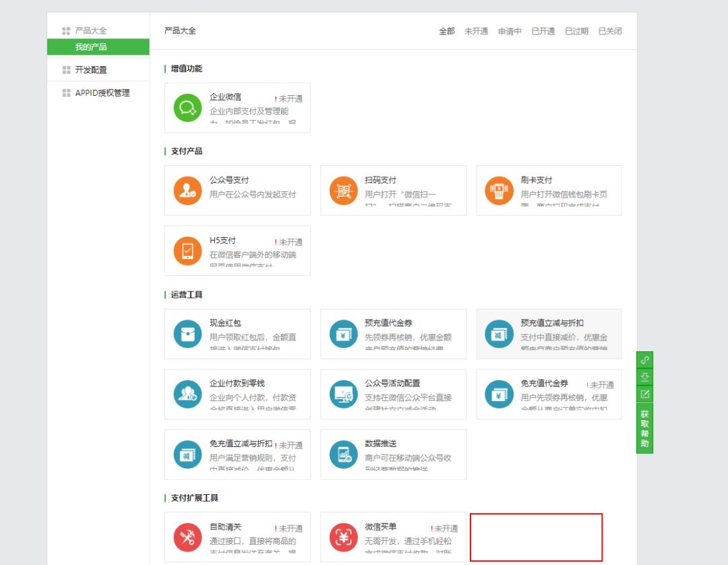Image resolution: width=728 pixels, height=565 pixels.
Task: View the 已关闭 filter tab
Action: (610, 31)
